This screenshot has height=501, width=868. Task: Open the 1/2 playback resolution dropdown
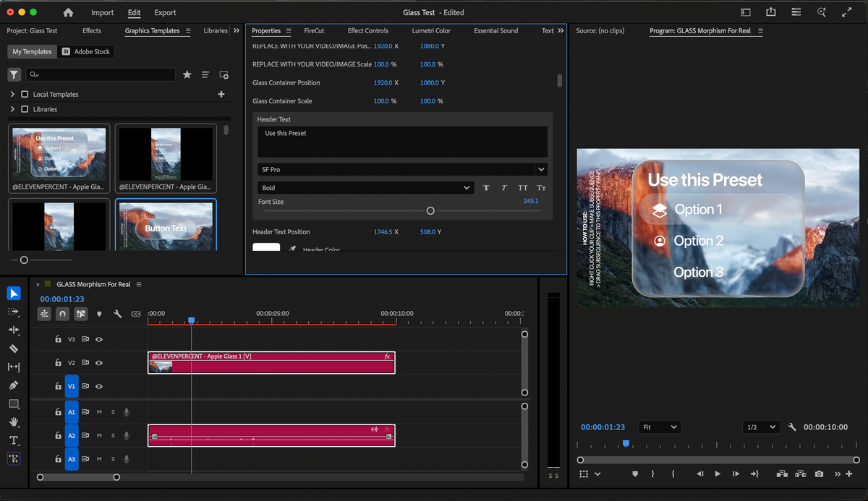(761, 427)
